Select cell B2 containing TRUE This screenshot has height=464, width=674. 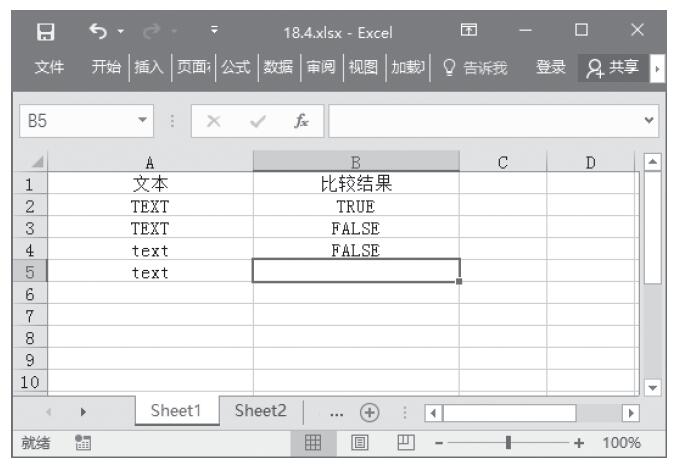tap(356, 207)
